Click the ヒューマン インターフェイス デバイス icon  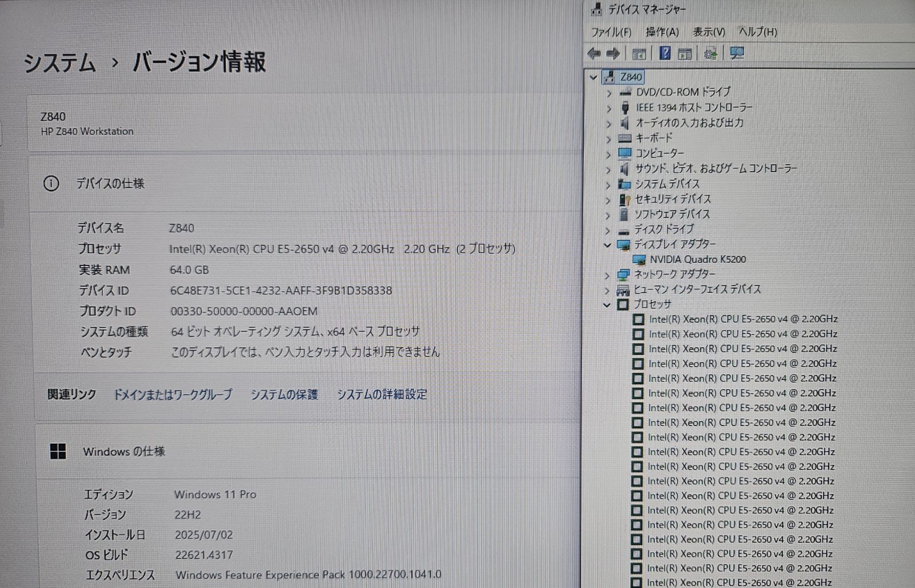point(622,290)
